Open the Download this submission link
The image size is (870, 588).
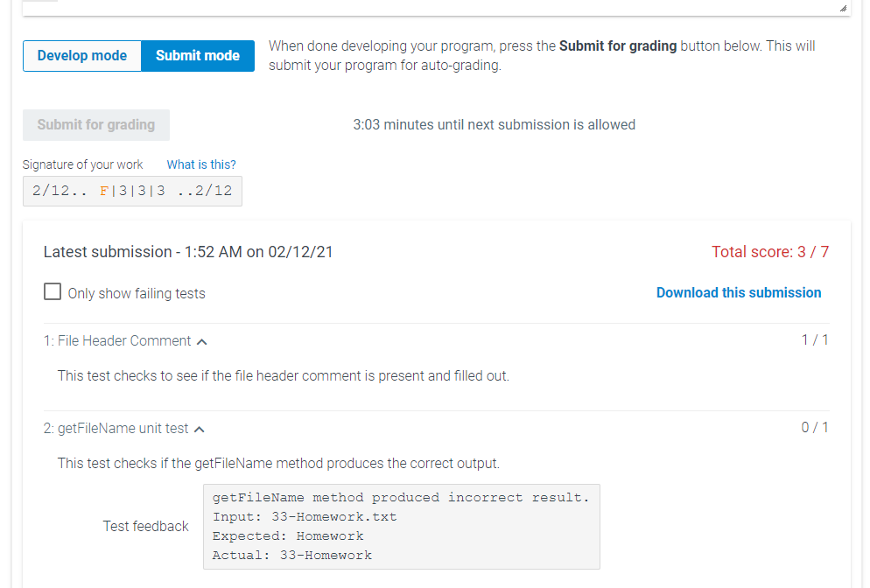(738, 292)
